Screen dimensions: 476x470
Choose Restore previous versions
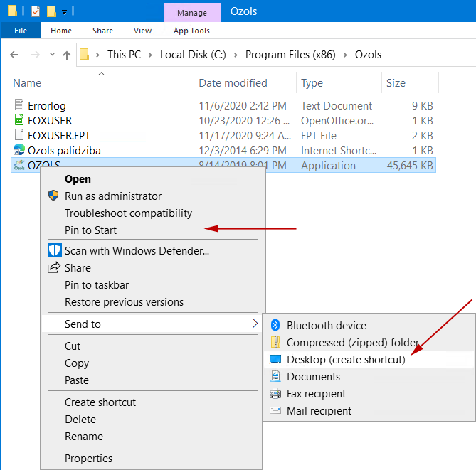(124, 302)
